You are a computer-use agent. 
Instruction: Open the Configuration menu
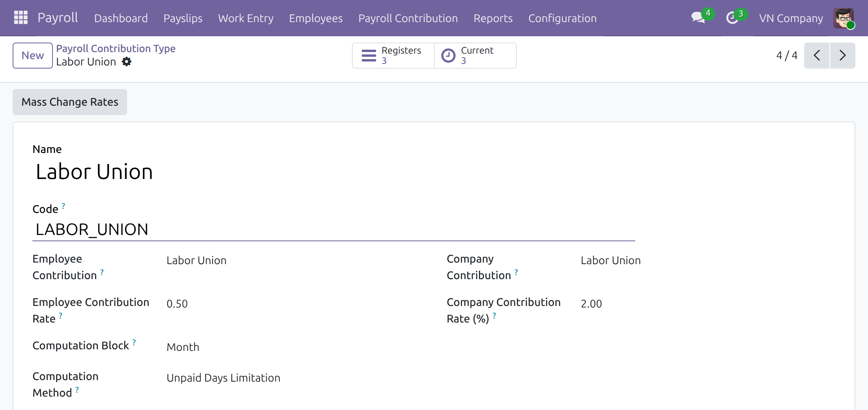tap(563, 18)
